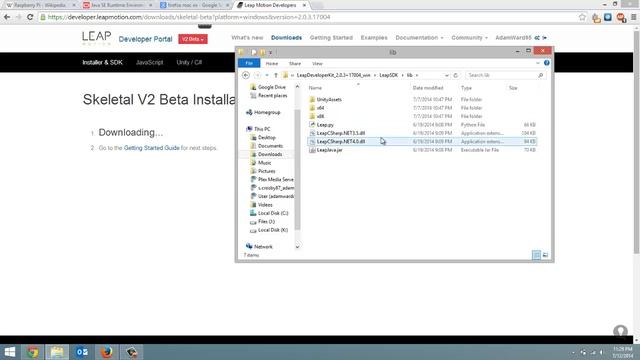Open Firefox from the taskbar

pyautogui.click(x=107, y=352)
